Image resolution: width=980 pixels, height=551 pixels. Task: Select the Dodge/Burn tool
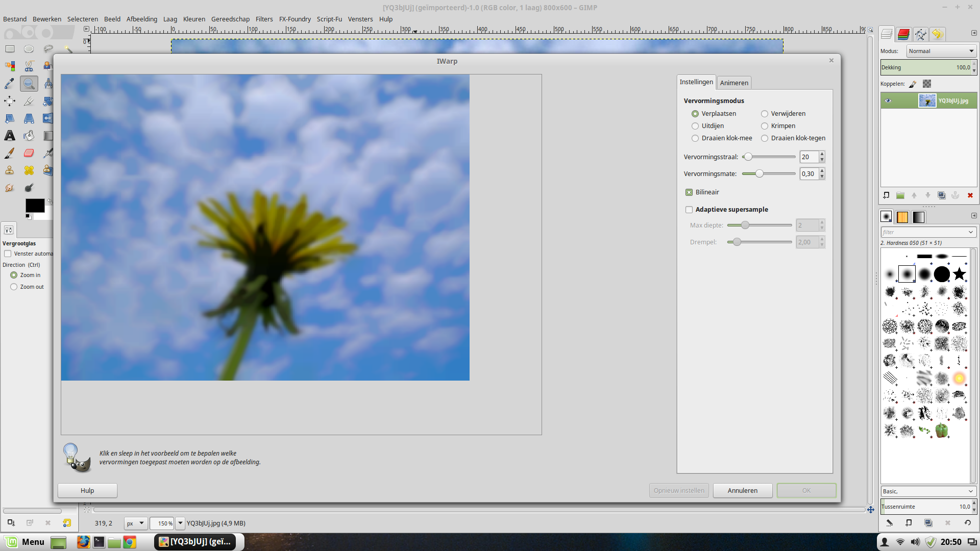click(x=29, y=188)
